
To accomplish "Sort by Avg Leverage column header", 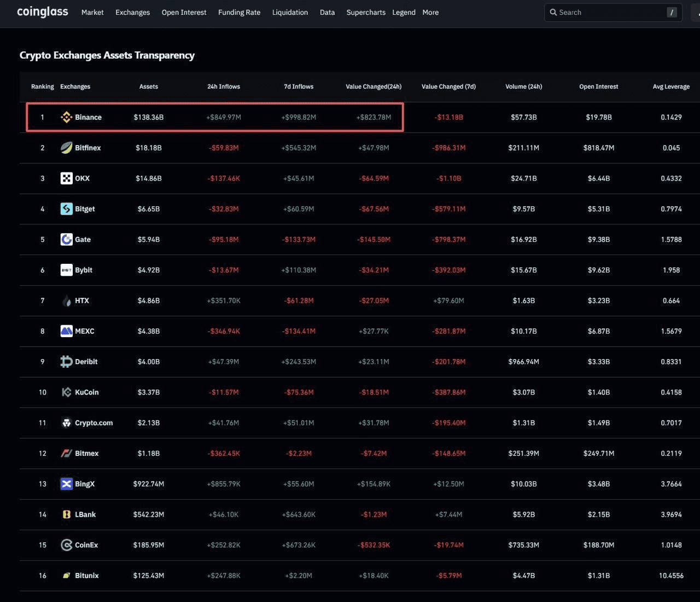I will tap(671, 86).
